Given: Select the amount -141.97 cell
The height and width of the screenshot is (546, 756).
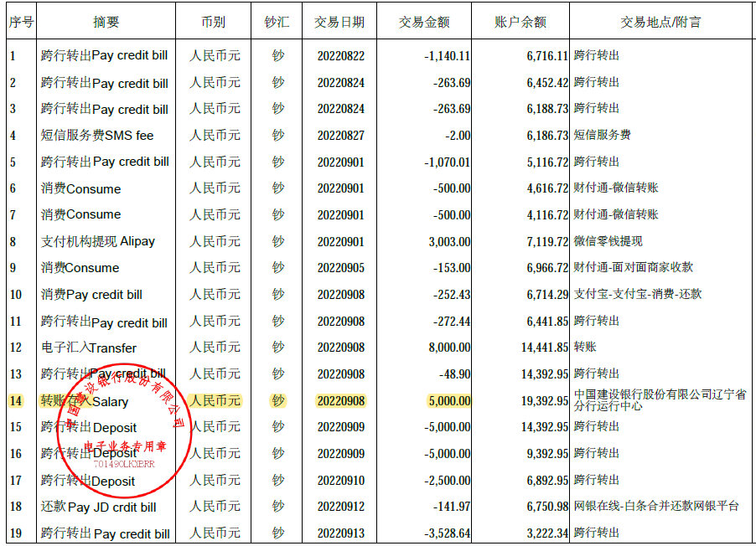Looking at the screenshot, I should coord(451,507).
